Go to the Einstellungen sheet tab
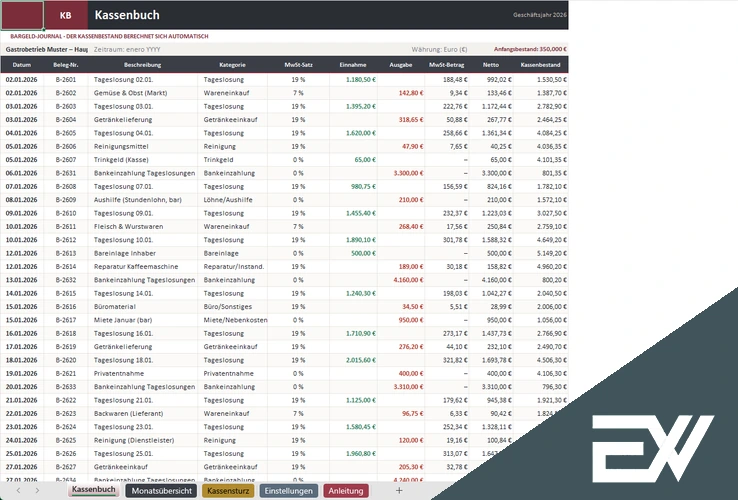The height and width of the screenshot is (500, 738). (x=289, y=491)
